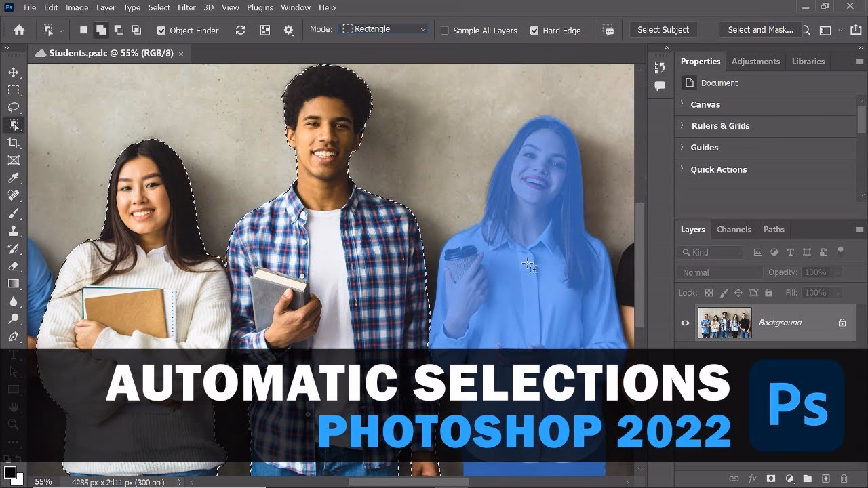Expand the Quick Actions section
This screenshot has width=868, height=488.
720,169
